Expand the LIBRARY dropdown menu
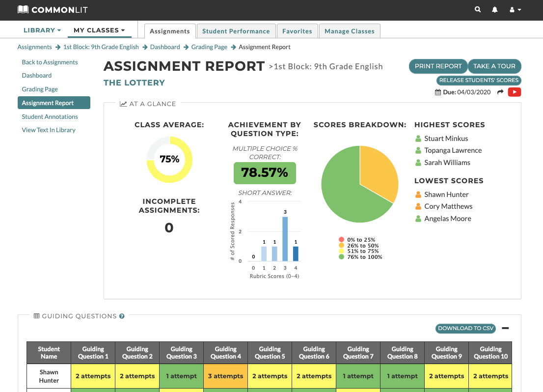Viewport: 543px width, 392px height. pyautogui.click(x=42, y=30)
